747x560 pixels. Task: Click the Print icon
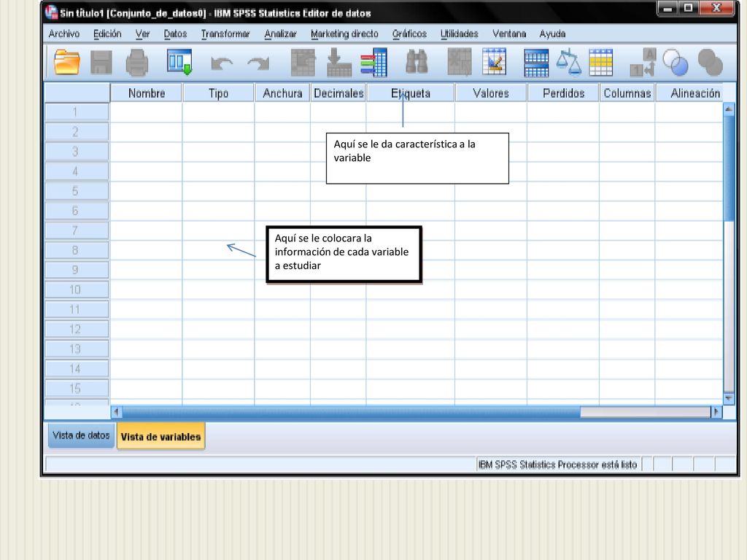(136, 63)
